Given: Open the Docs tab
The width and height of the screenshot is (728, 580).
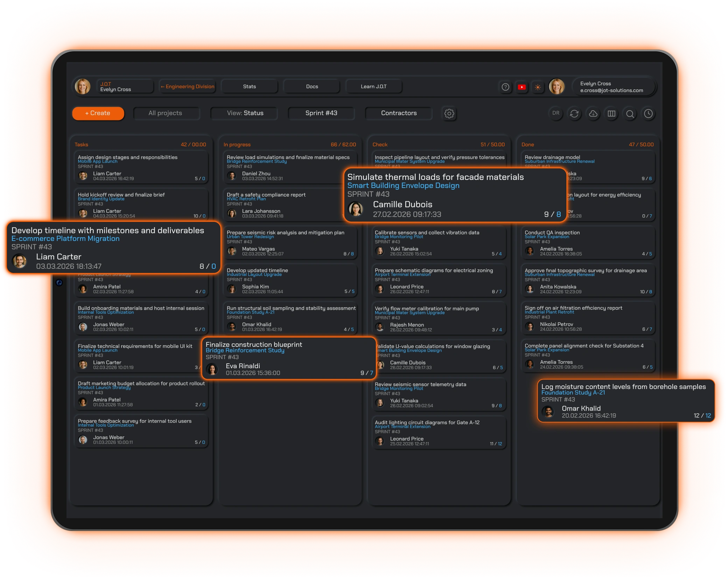Looking at the screenshot, I should tap(312, 86).
